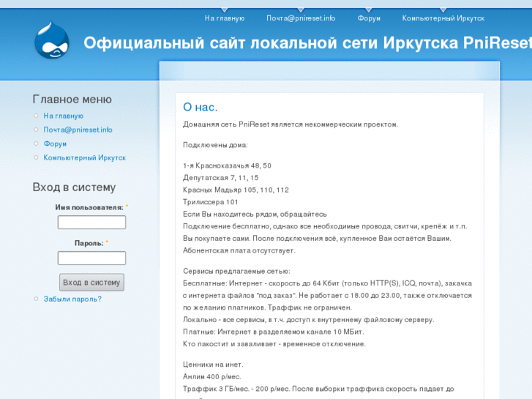Screen dimensions: 532x399
Task: Click the line 'Абонентская плата отсутствует.'
Action: [x=239, y=250]
